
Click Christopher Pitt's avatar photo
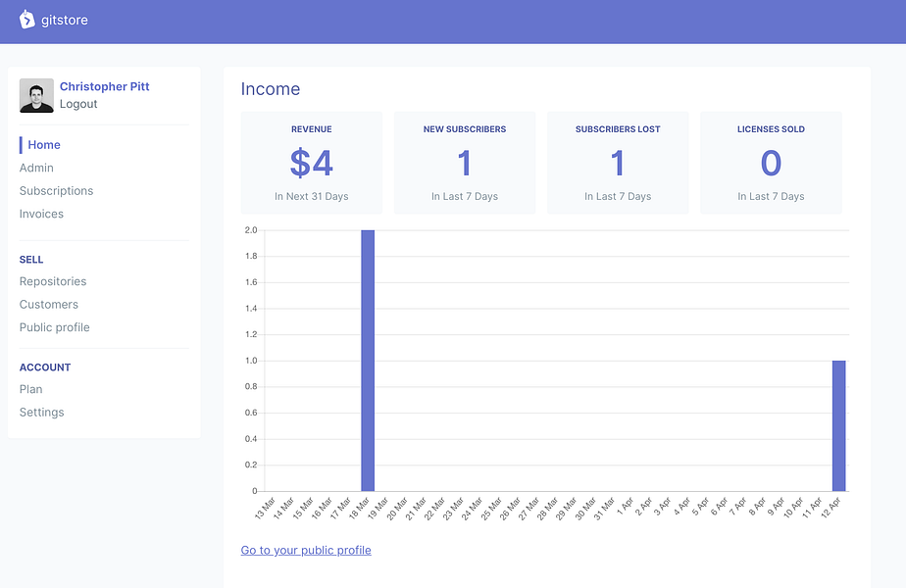point(36,95)
